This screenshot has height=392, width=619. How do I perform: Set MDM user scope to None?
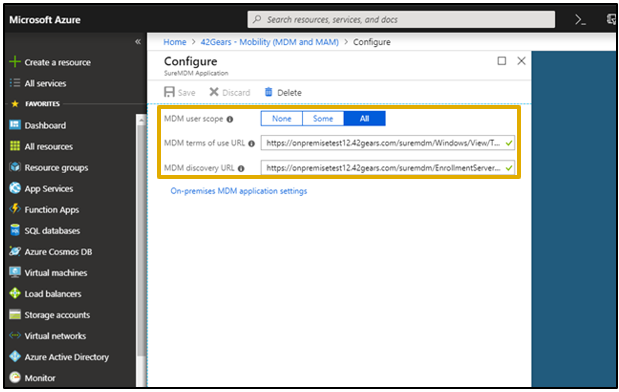pos(281,118)
